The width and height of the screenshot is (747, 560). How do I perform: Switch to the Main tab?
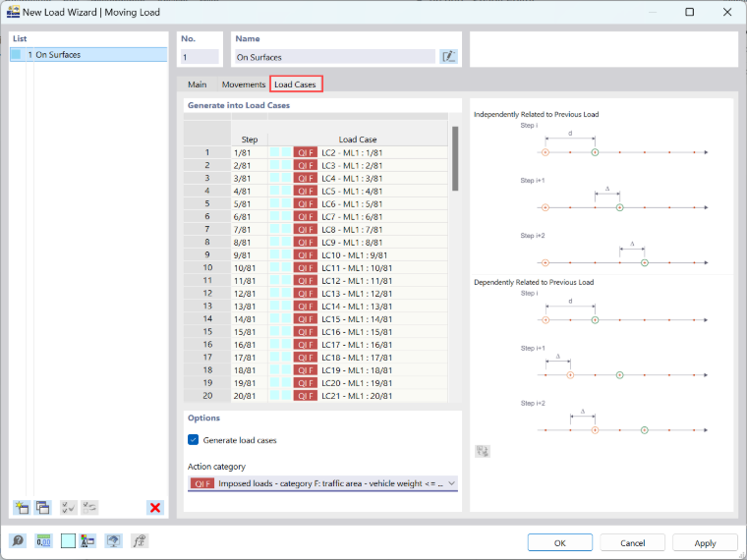point(197,84)
